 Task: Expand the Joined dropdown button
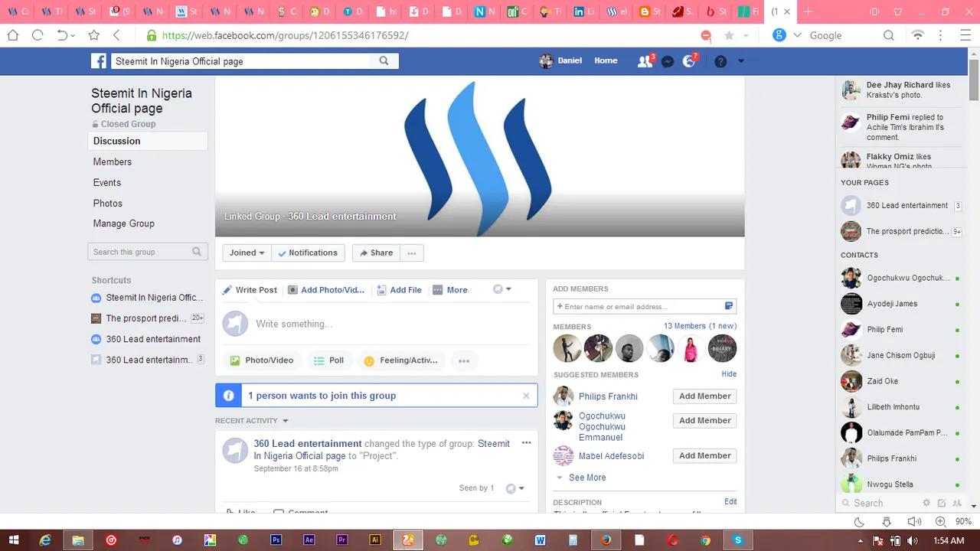[247, 253]
